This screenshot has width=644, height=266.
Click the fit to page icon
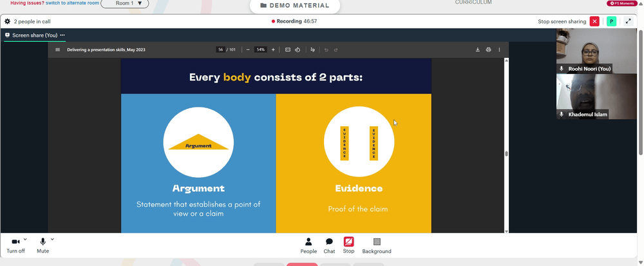click(x=288, y=50)
